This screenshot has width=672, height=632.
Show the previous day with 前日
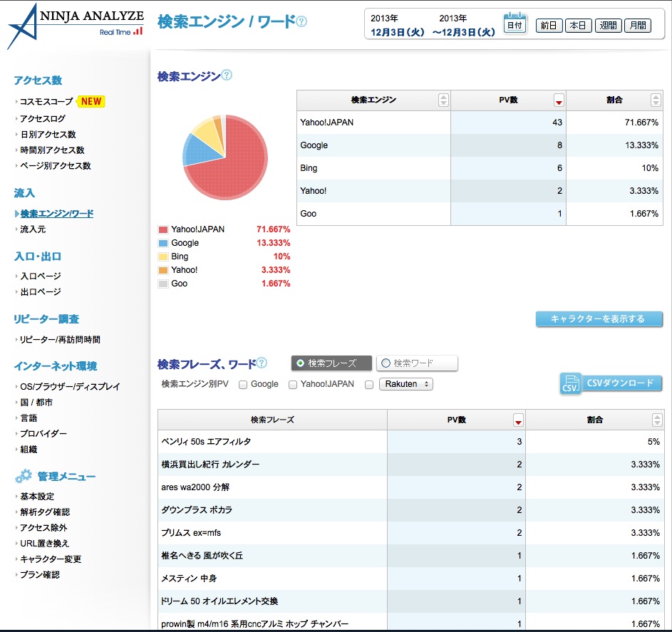click(x=549, y=26)
